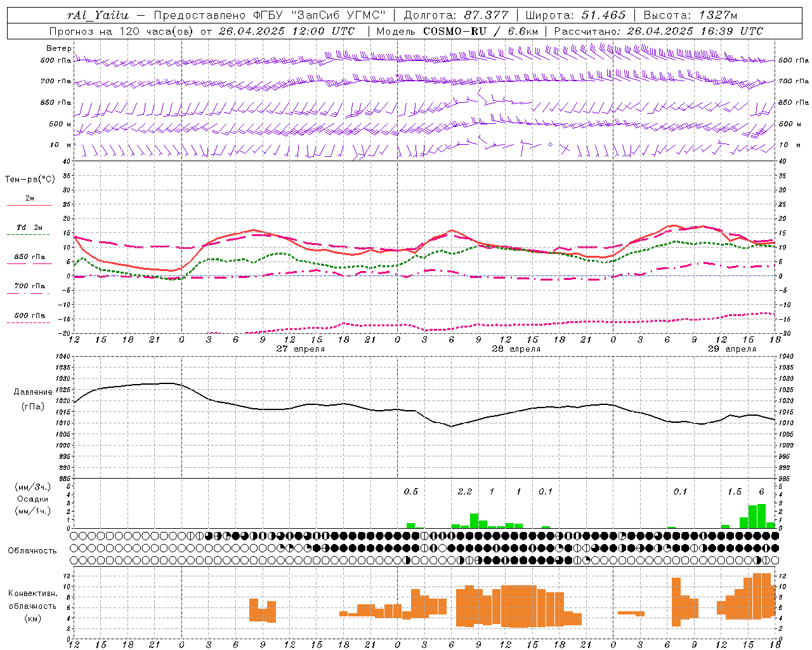
Task: Click the 700 гПа entry in temperature legend
Action: 30,286
